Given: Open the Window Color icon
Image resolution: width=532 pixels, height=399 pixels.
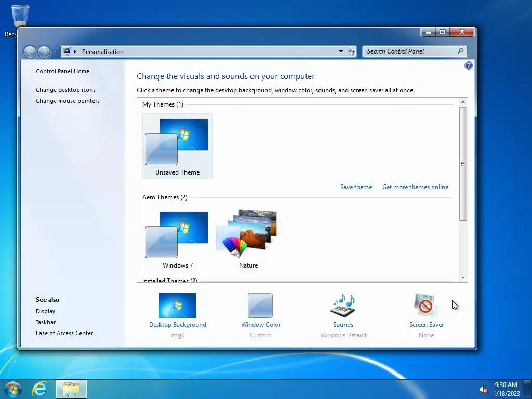Looking at the screenshot, I should [x=260, y=305].
